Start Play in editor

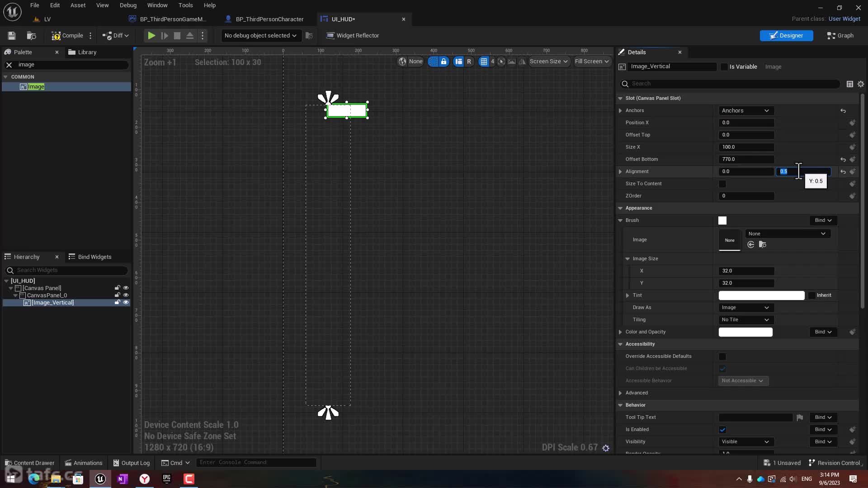[x=151, y=36]
